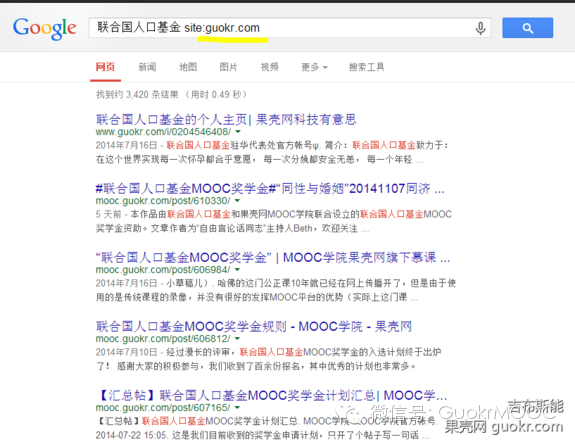The height and width of the screenshot is (442, 575).
Task: Focus the search box containing site:guokr.com
Action: pyautogui.click(x=290, y=28)
